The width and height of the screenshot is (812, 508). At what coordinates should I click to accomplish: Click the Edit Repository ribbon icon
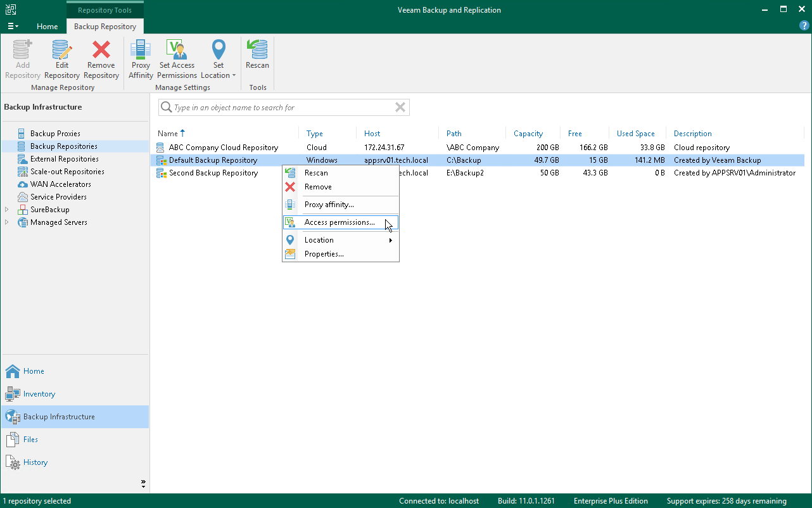pyautogui.click(x=62, y=49)
